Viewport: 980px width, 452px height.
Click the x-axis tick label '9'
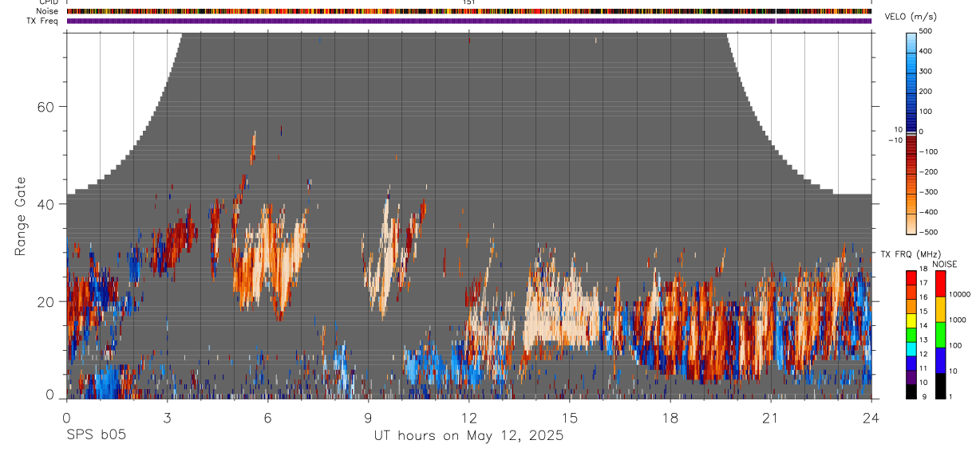[368, 418]
